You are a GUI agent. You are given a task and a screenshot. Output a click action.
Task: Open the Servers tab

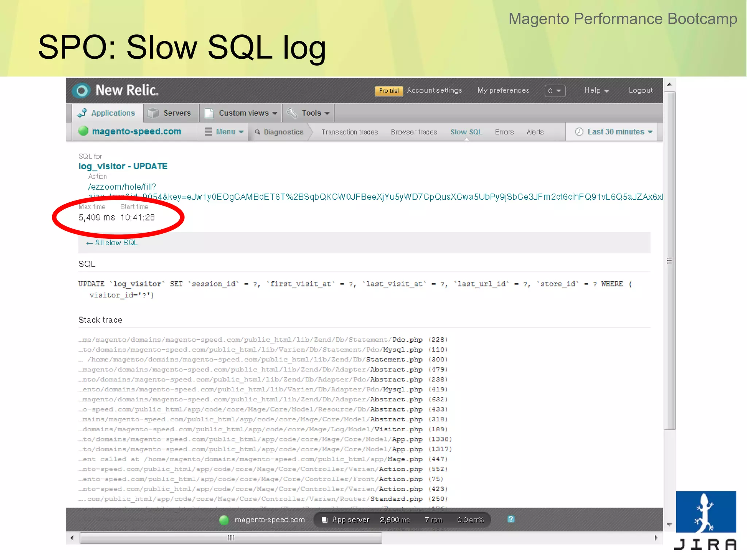pos(170,113)
